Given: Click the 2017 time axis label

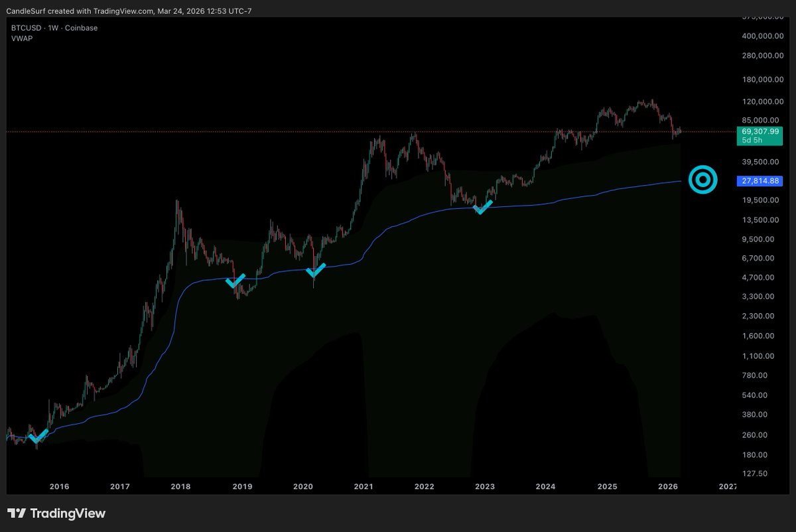Looking at the screenshot, I should coord(120,487).
